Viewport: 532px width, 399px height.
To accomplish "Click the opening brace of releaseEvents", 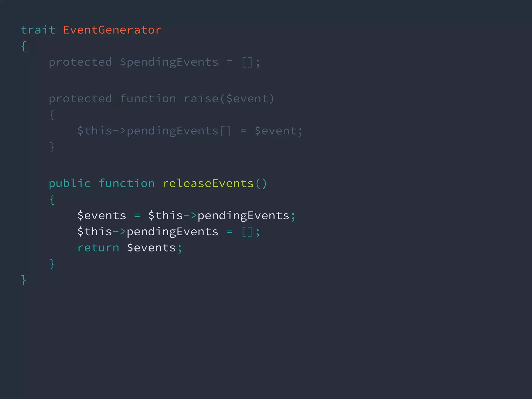I will [52, 200].
